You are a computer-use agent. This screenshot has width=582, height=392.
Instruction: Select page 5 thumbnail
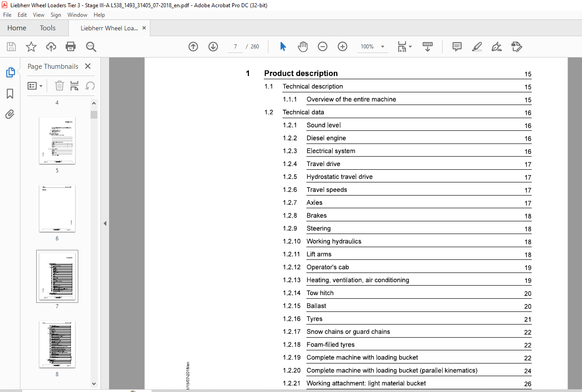tap(57, 141)
